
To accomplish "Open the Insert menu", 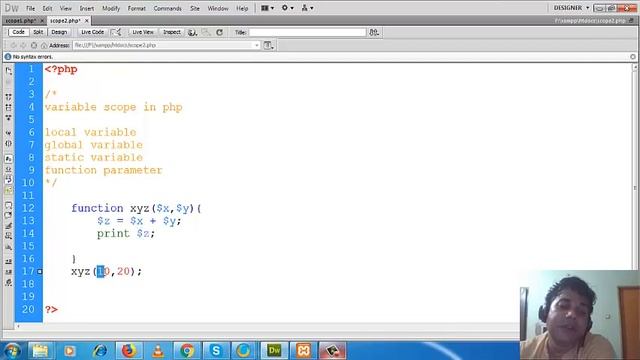I will tap(87, 8).
